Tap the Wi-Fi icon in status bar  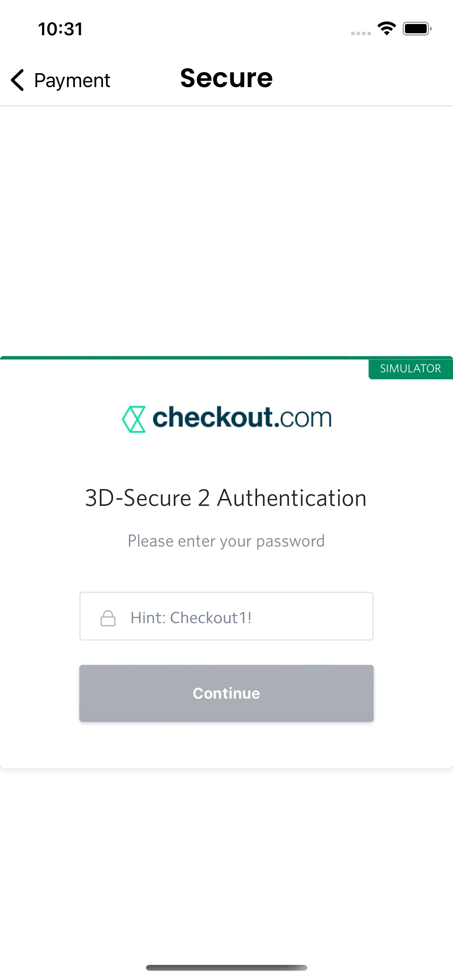click(x=386, y=28)
